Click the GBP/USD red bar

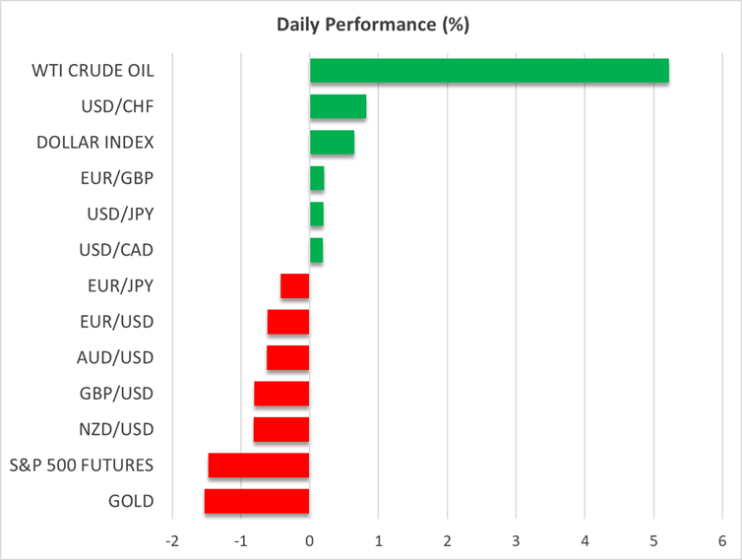[x=281, y=394]
